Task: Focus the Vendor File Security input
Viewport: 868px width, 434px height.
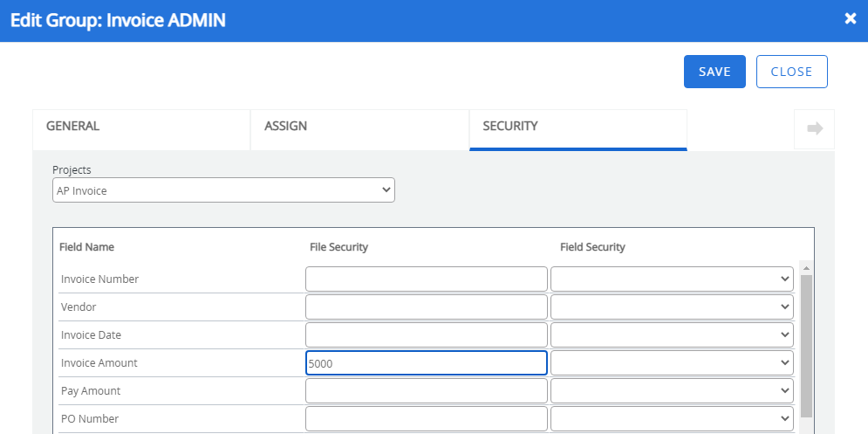Action: [x=427, y=307]
